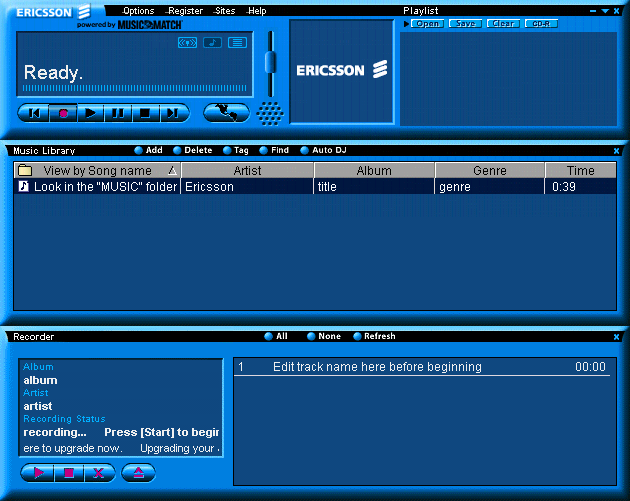Cancel recording with the Recorder X button
This screenshot has width=630, height=501.
coord(99,473)
